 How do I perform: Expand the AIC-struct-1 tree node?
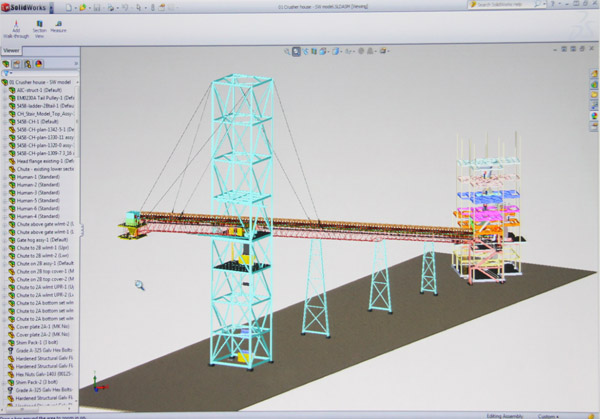tap(3, 89)
